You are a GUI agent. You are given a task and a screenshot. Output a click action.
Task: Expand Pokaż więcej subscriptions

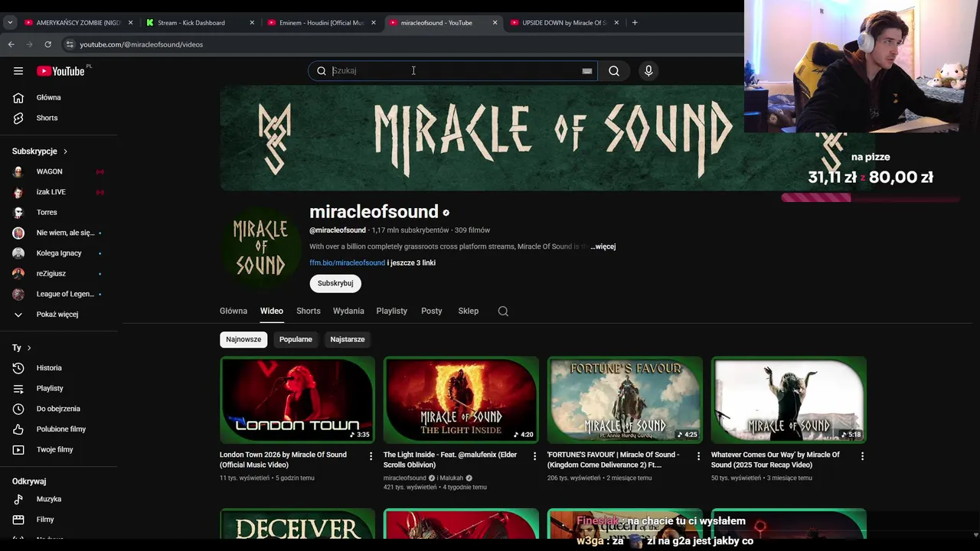coord(59,315)
